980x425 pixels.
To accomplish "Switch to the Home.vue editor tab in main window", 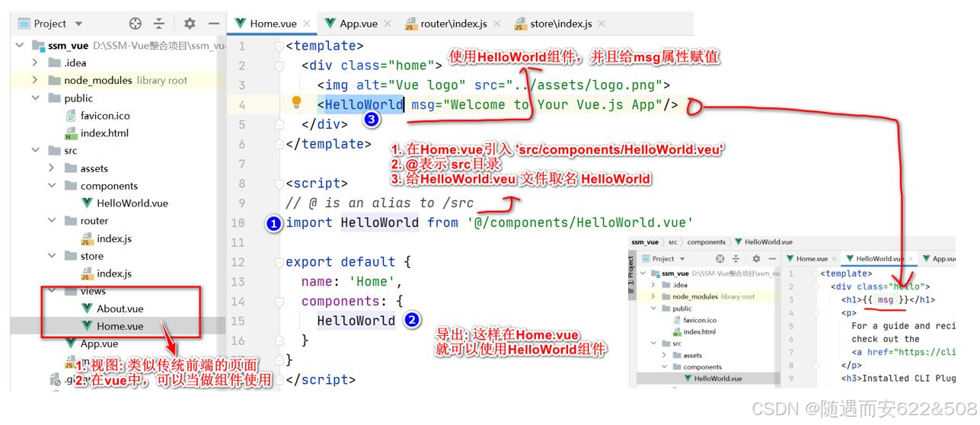I will tap(273, 24).
